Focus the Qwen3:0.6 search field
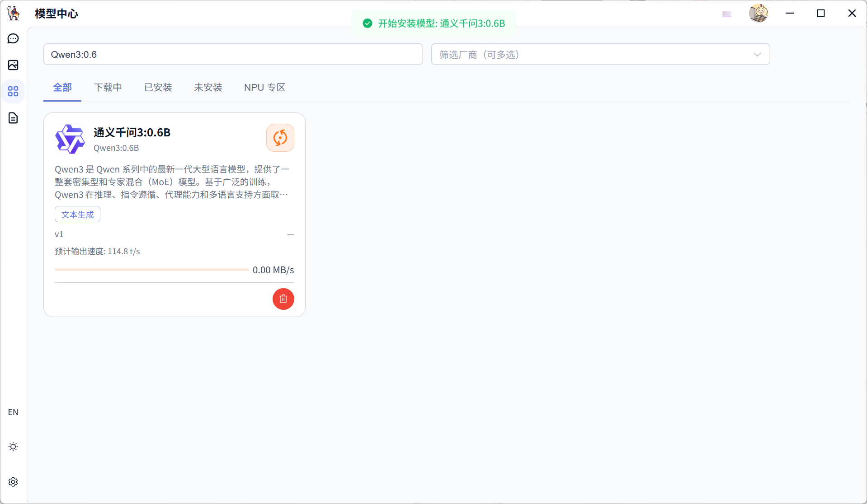Screen dimensions: 867x504 pyautogui.click(x=233, y=55)
